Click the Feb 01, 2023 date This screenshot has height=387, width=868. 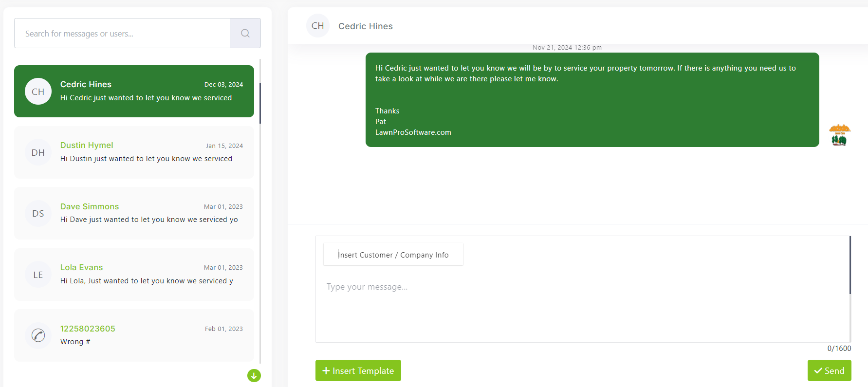click(224, 329)
